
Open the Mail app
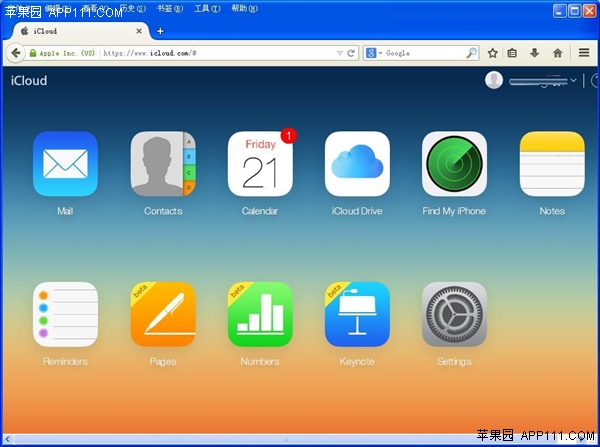click(65, 164)
